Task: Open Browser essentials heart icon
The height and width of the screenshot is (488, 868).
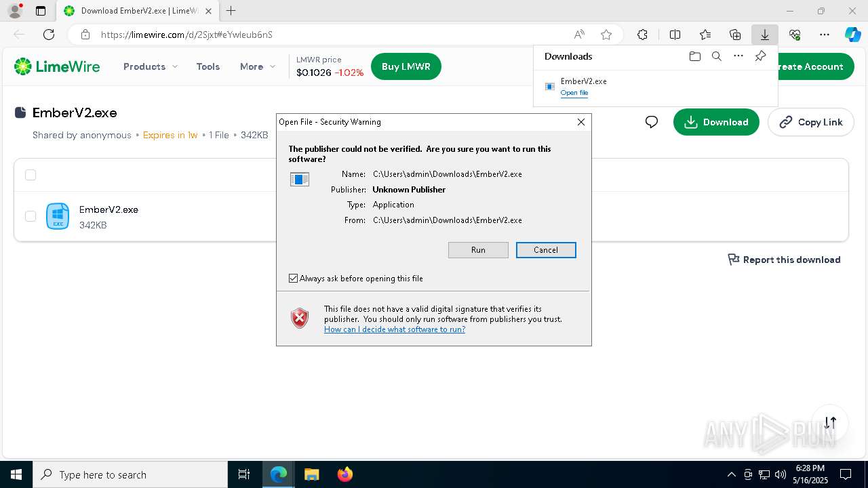Action: pyautogui.click(x=795, y=35)
